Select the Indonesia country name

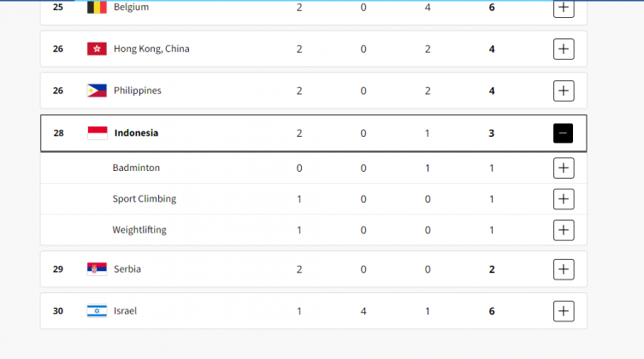coord(136,133)
